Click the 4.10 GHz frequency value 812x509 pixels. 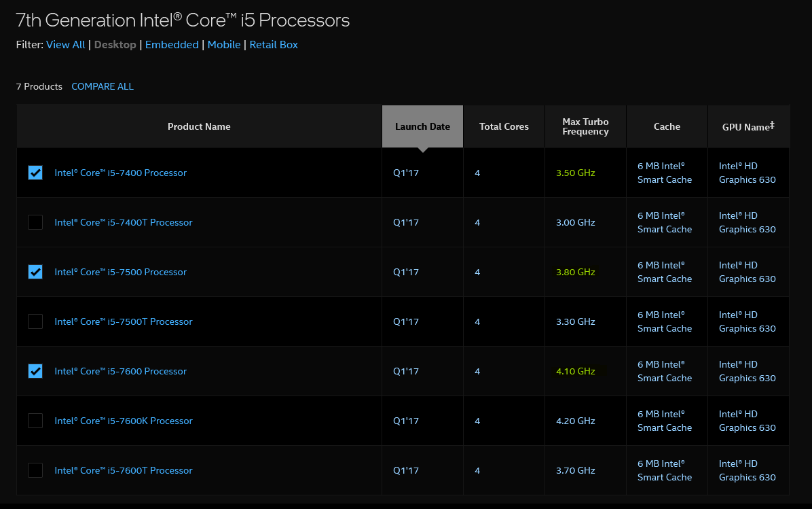click(575, 371)
